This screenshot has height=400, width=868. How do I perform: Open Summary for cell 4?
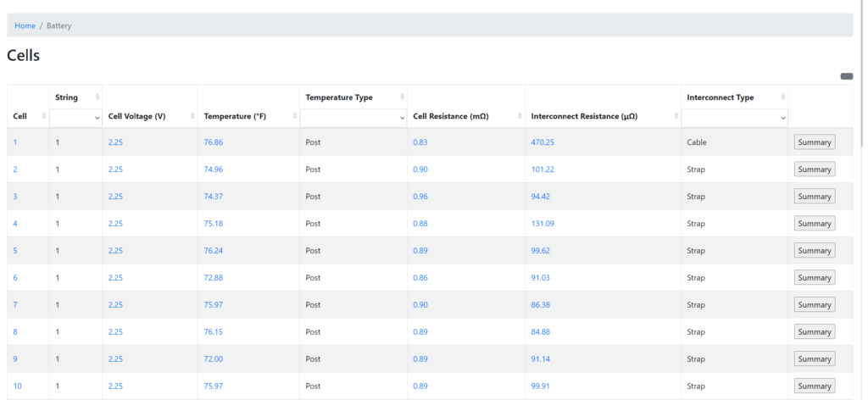click(815, 224)
